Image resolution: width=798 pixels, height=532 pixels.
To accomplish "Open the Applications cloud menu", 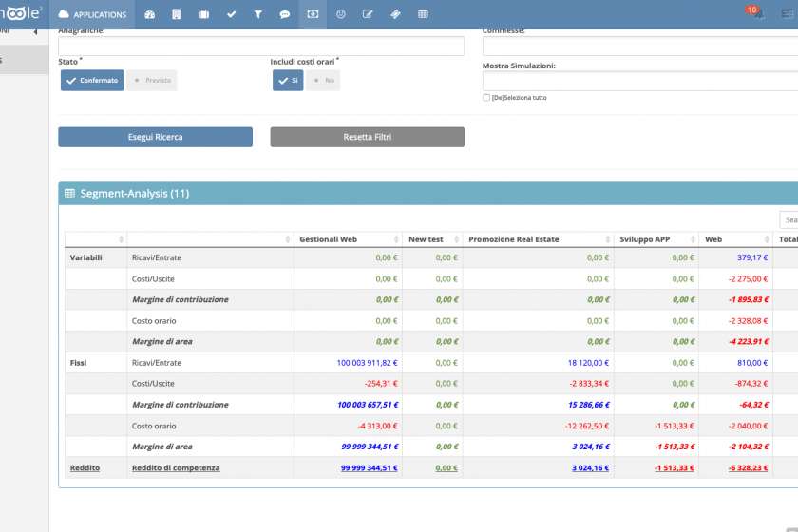I will [92, 14].
